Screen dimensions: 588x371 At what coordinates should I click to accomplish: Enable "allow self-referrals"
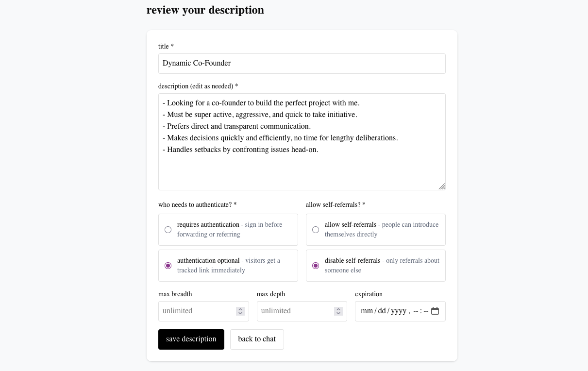click(316, 230)
